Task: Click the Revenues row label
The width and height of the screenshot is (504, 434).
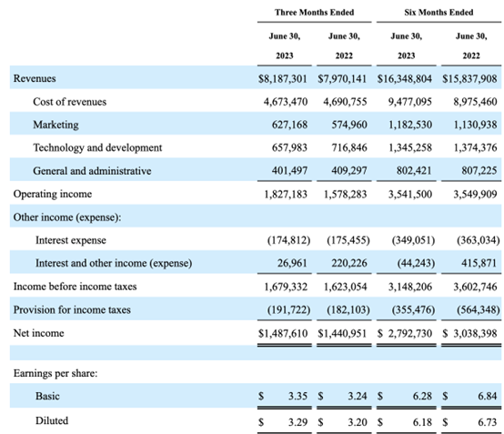Action: [x=35, y=78]
